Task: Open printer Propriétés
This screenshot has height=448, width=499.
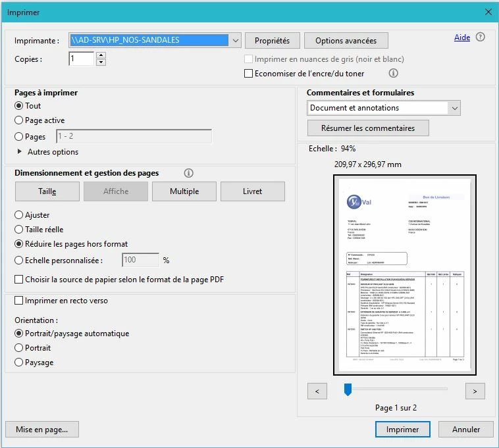Action: click(x=272, y=41)
